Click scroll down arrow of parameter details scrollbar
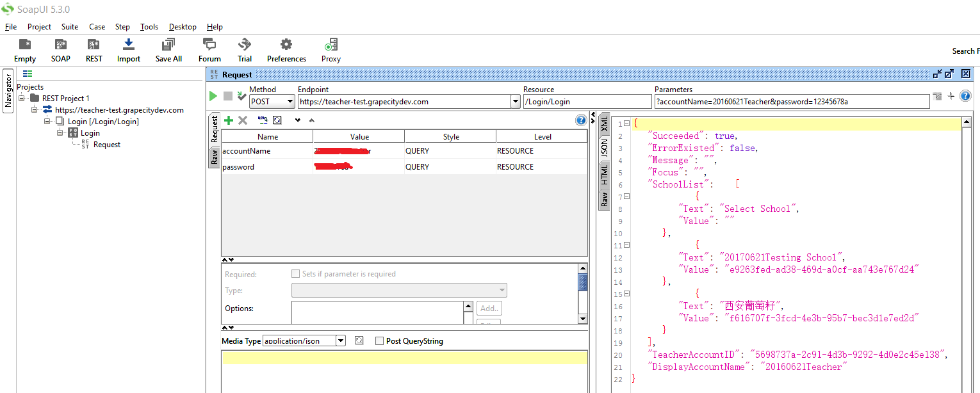Screen dimensions: 980x393 tap(583, 318)
